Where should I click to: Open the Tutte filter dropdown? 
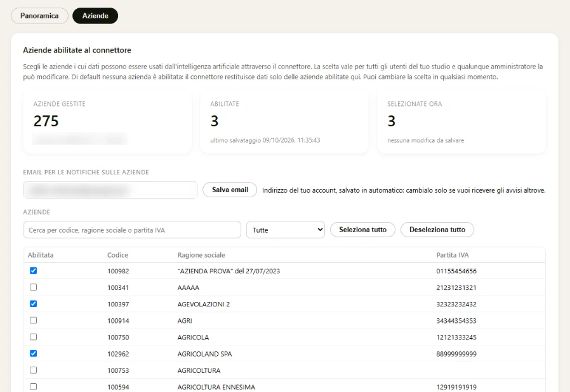[286, 230]
